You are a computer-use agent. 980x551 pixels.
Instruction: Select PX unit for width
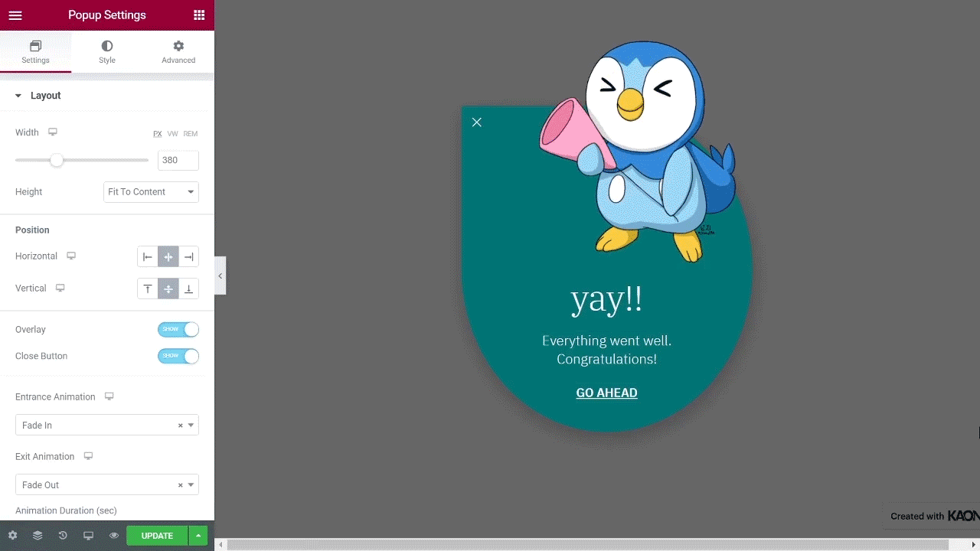(157, 134)
